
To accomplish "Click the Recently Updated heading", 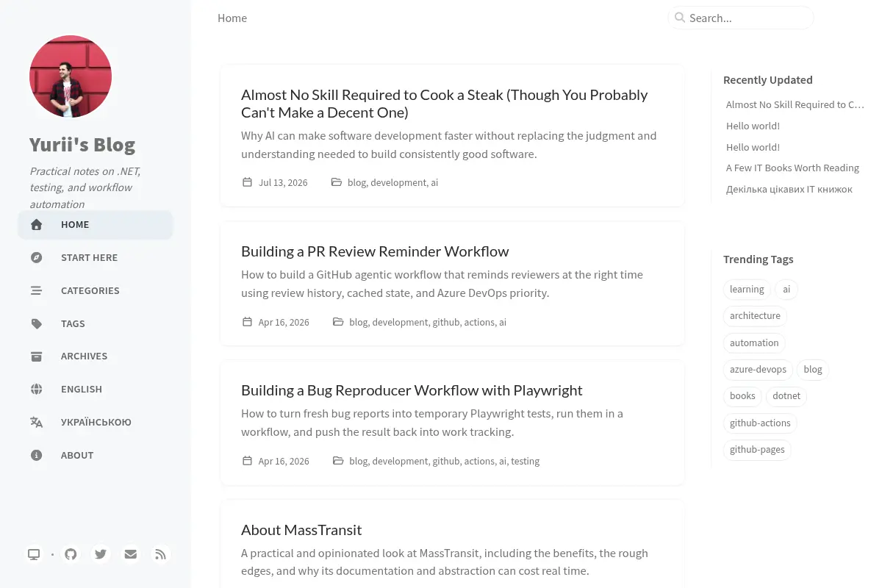I will 768,80.
